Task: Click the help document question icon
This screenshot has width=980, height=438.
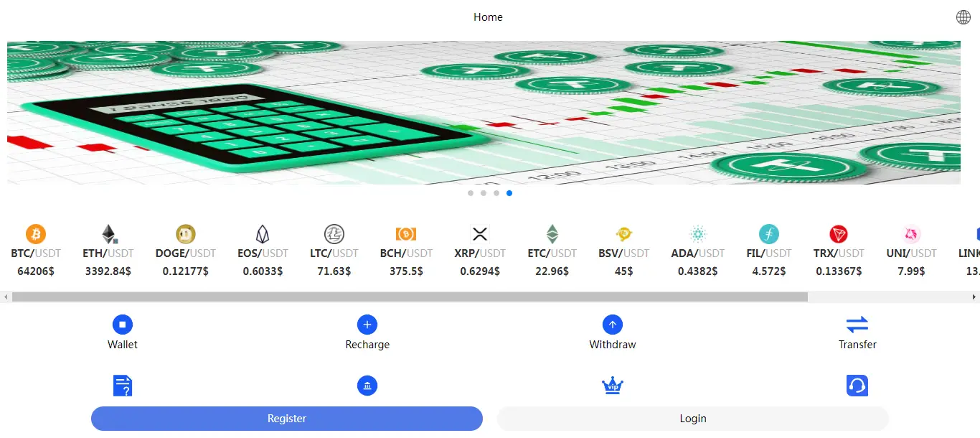Action: click(x=123, y=386)
